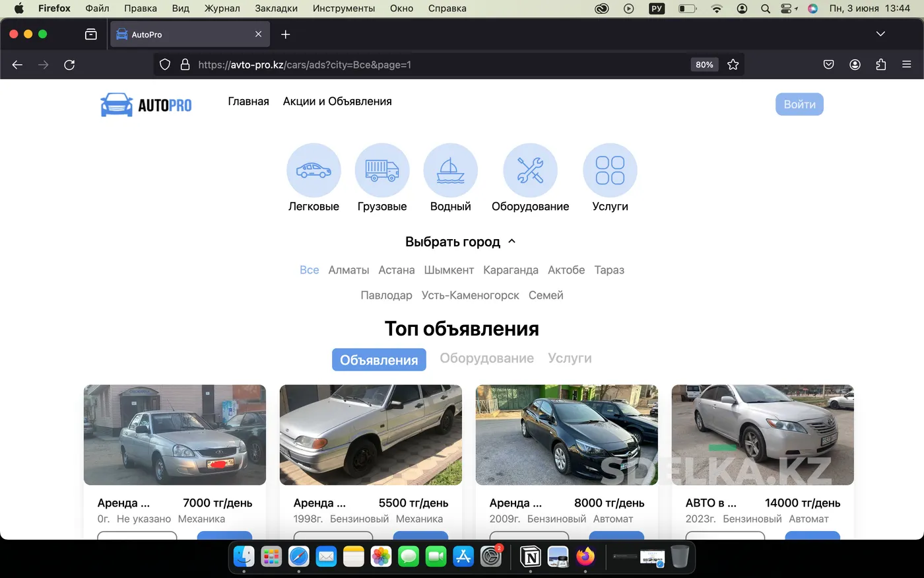Select the Оборудование tools category icon
Screen dimensions: 924x578
pyautogui.click(x=531, y=170)
